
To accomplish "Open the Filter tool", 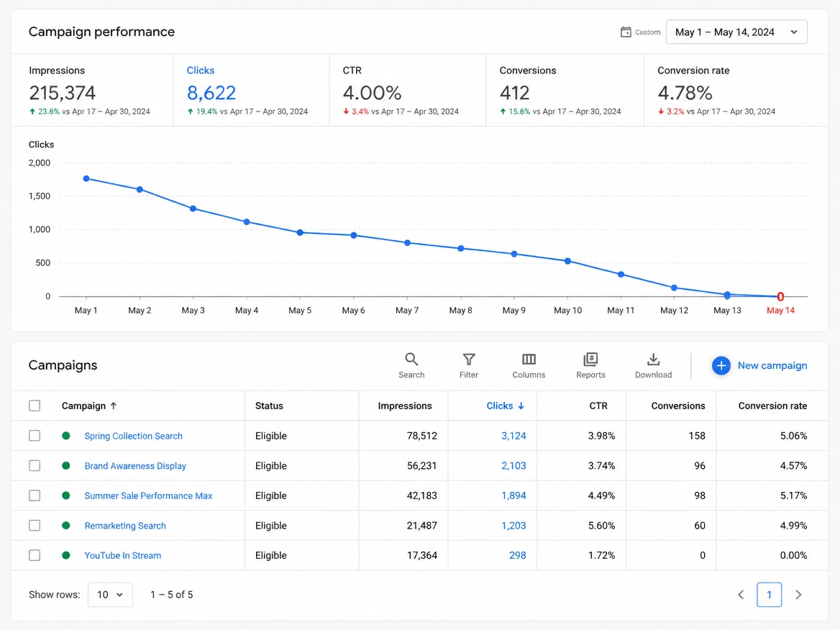I will pos(469,365).
